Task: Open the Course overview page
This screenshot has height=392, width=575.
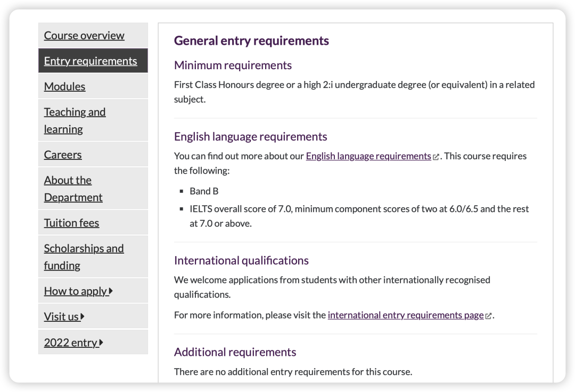Action: [x=84, y=36]
